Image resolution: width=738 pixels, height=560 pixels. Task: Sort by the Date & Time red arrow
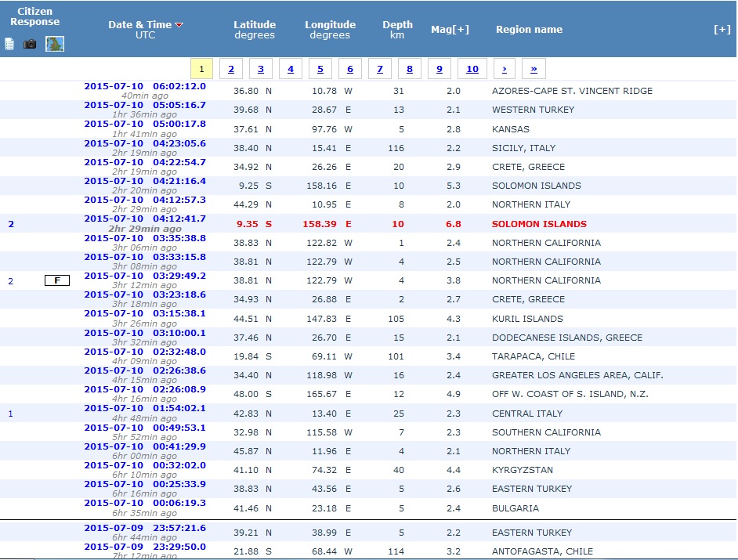[179, 25]
